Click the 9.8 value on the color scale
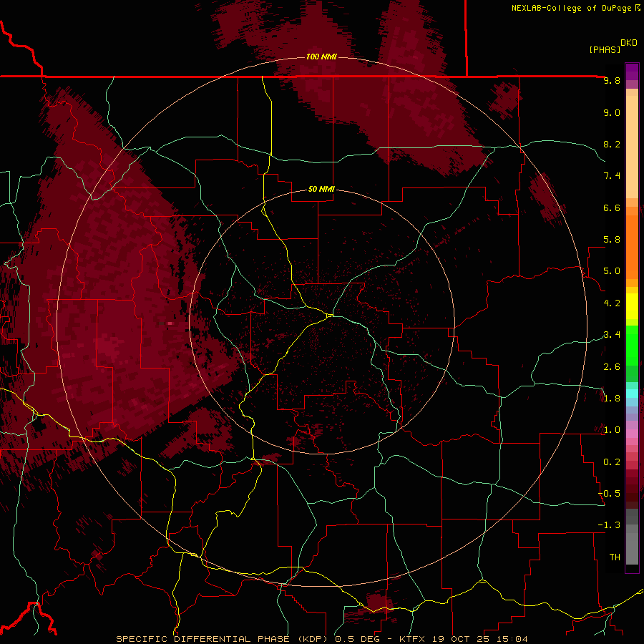644x644 pixels. (612, 80)
